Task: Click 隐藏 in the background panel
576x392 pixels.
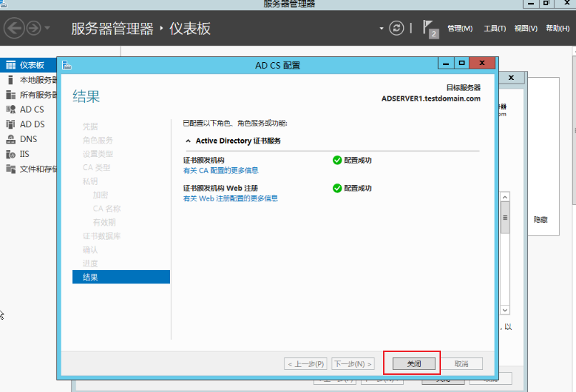Action: (540, 219)
